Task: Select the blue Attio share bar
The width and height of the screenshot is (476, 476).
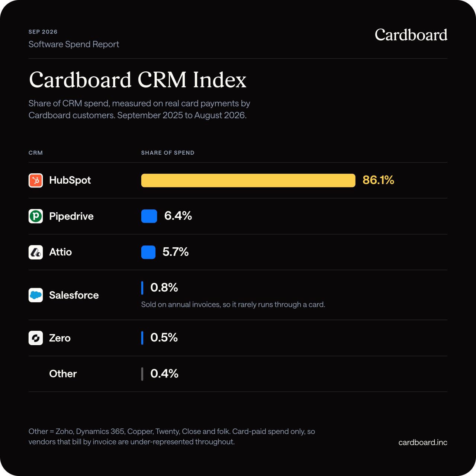Action: click(148, 252)
